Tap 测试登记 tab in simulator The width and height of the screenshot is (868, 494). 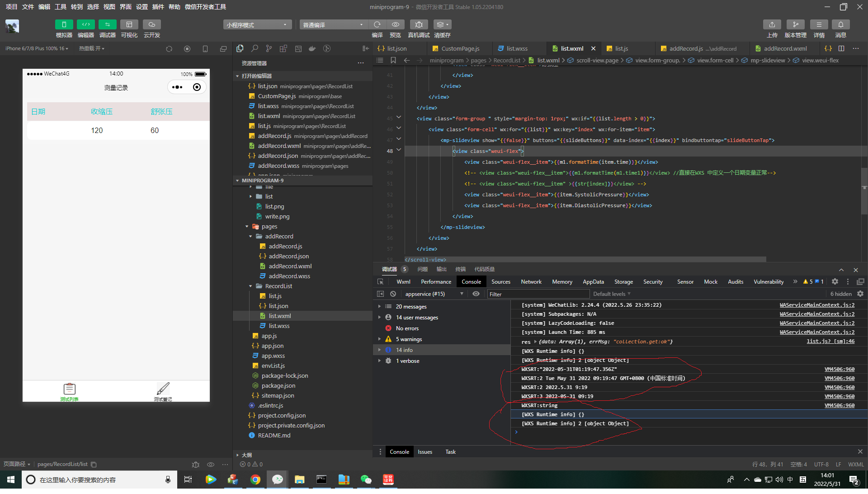point(163,391)
